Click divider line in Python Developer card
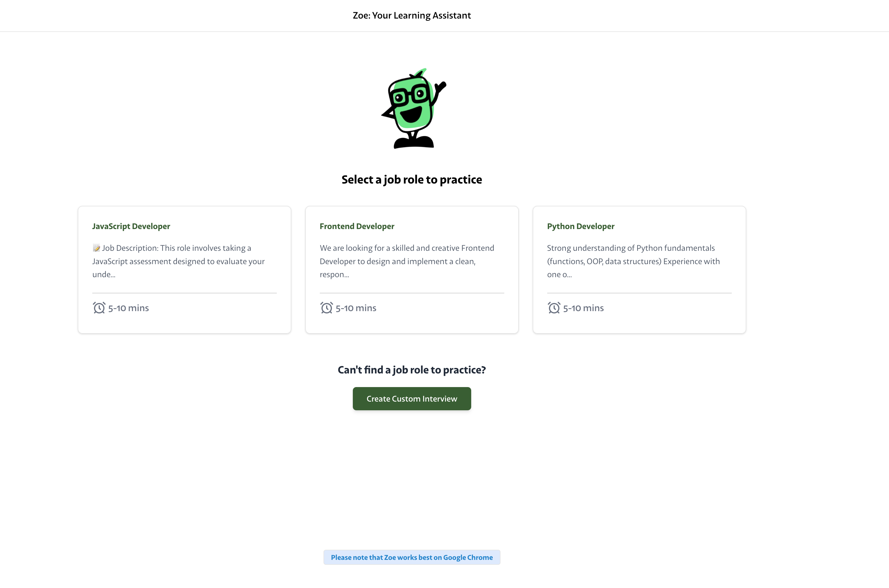 point(639,293)
